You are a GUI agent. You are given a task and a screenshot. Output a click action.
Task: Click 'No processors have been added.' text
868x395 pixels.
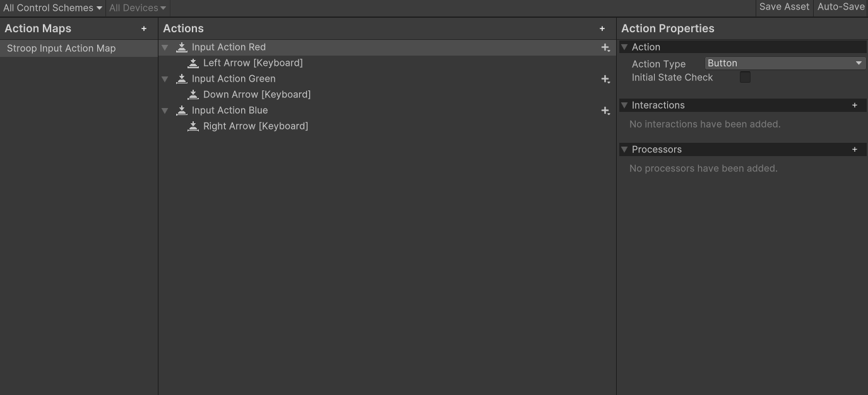(x=703, y=169)
